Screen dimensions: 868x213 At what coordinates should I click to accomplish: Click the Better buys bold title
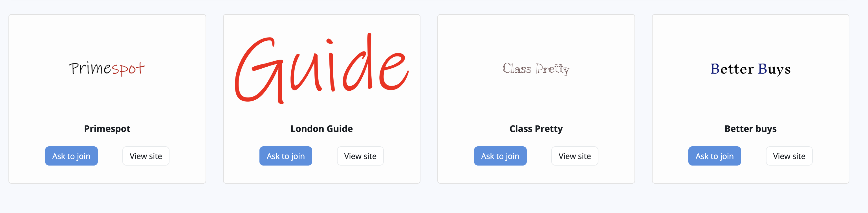coord(750,129)
